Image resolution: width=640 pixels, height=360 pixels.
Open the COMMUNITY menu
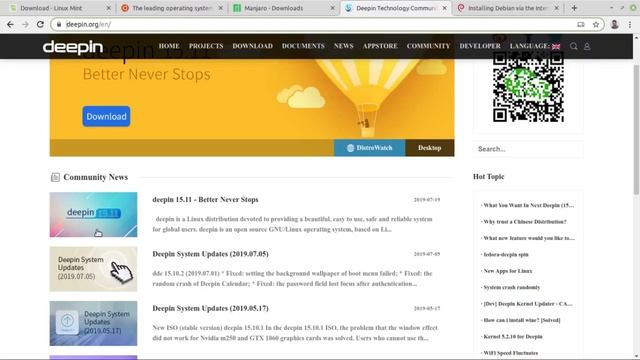tap(428, 46)
